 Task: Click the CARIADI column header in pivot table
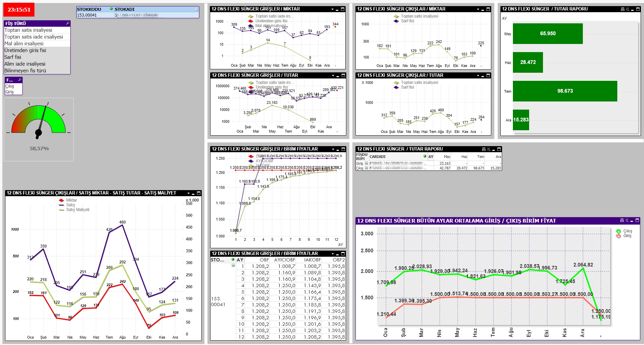(377, 157)
